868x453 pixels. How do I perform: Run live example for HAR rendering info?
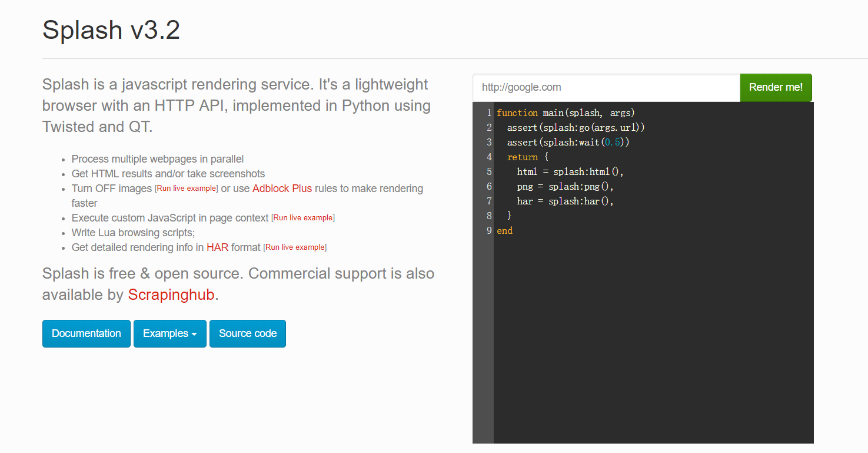click(x=295, y=247)
